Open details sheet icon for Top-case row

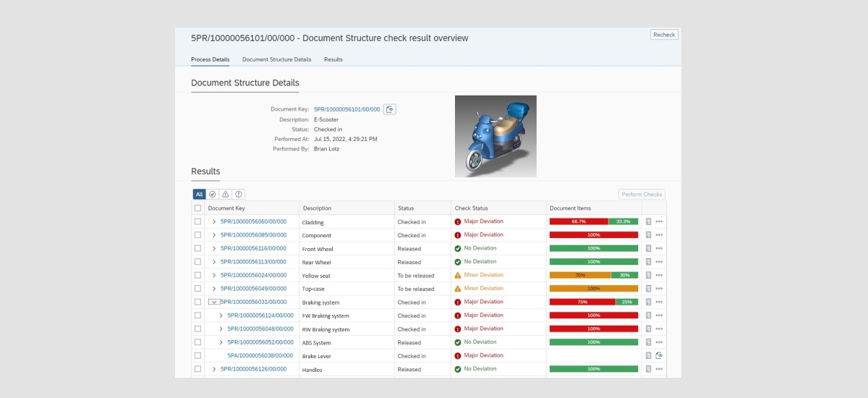(649, 289)
